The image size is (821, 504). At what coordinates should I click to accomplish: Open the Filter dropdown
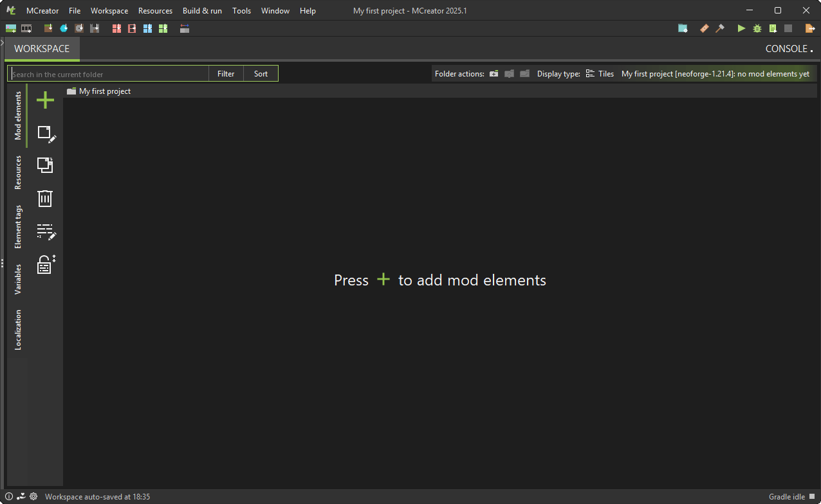click(226, 74)
